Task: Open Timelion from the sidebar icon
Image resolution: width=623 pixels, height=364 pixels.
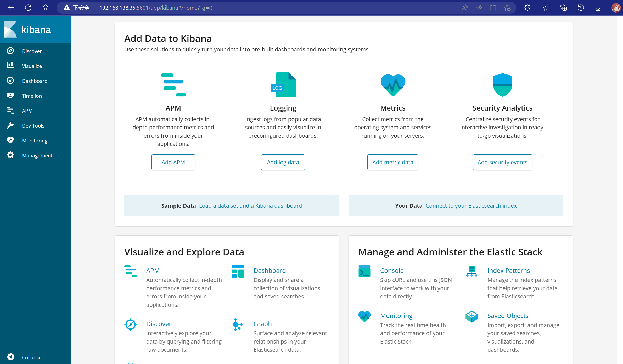Action: (10, 95)
